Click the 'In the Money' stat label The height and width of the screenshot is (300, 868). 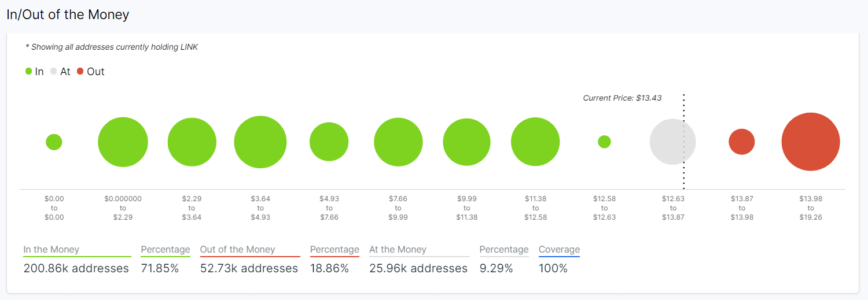tap(52, 250)
